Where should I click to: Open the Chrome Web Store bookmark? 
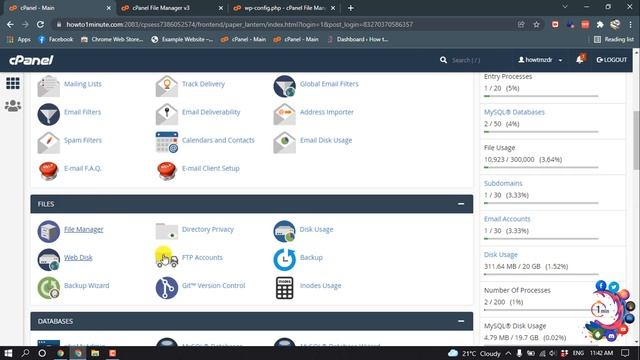tap(112, 39)
